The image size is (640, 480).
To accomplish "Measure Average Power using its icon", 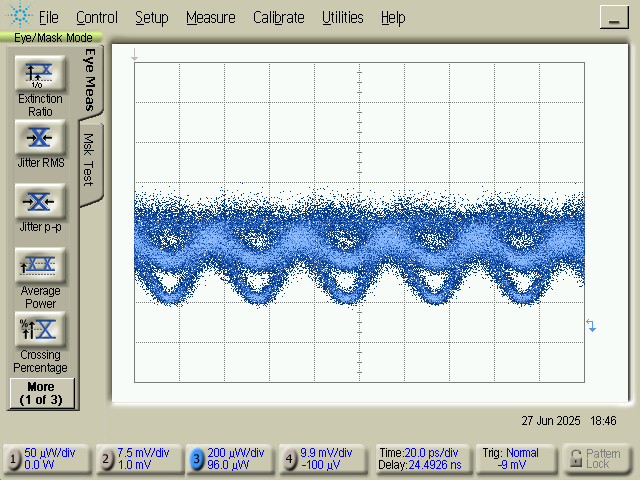I will [x=39, y=265].
